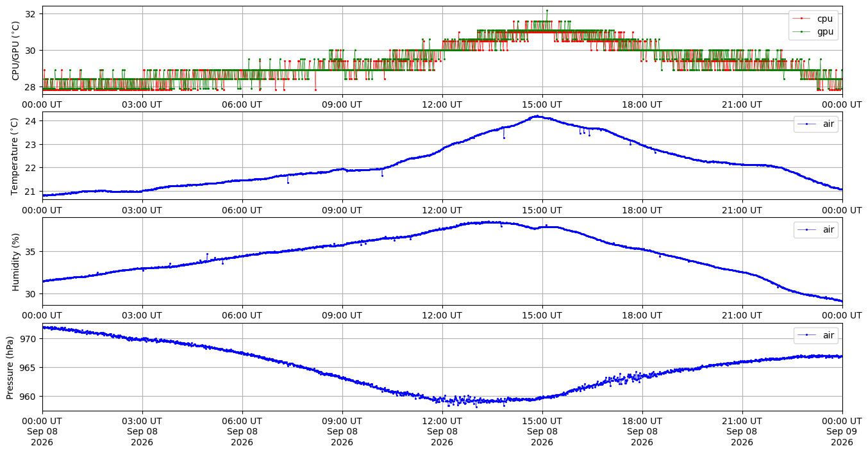Viewport: 868px width, 453px height.
Task: Click the 00:00 UT Sep 09 tick label
Action: (x=842, y=432)
